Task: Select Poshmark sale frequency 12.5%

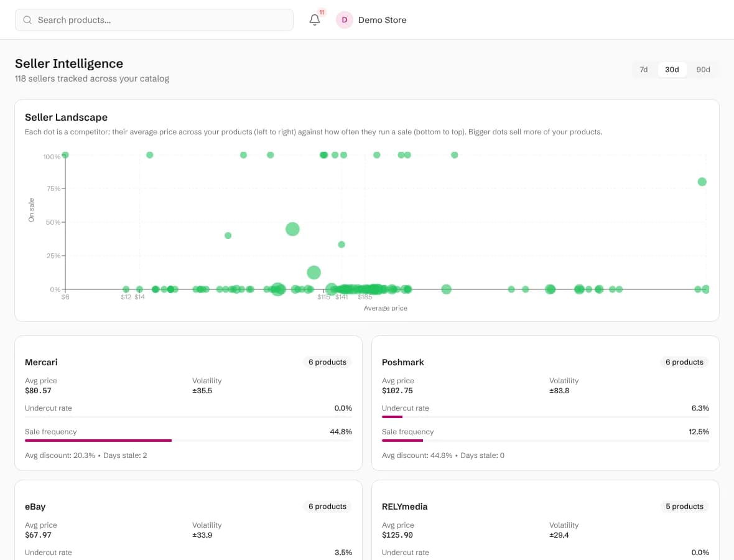Action: click(x=699, y=432)
